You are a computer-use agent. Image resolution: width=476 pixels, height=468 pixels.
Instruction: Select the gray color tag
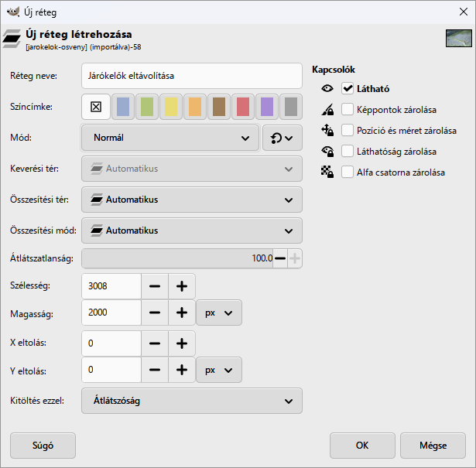pos(291,107)
